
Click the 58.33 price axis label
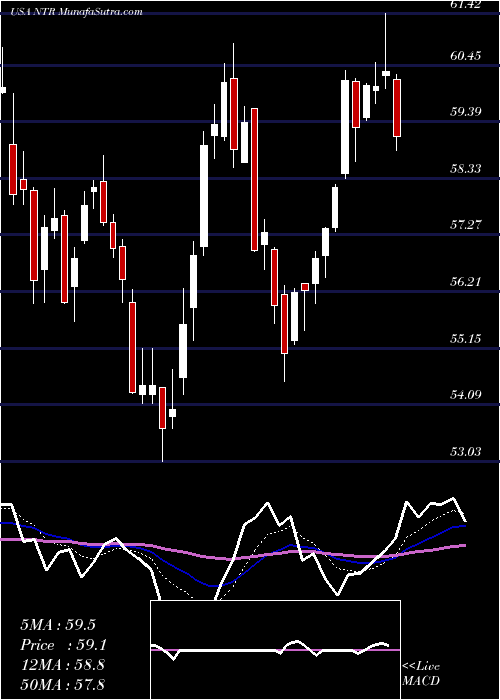[x=467, y=168]
